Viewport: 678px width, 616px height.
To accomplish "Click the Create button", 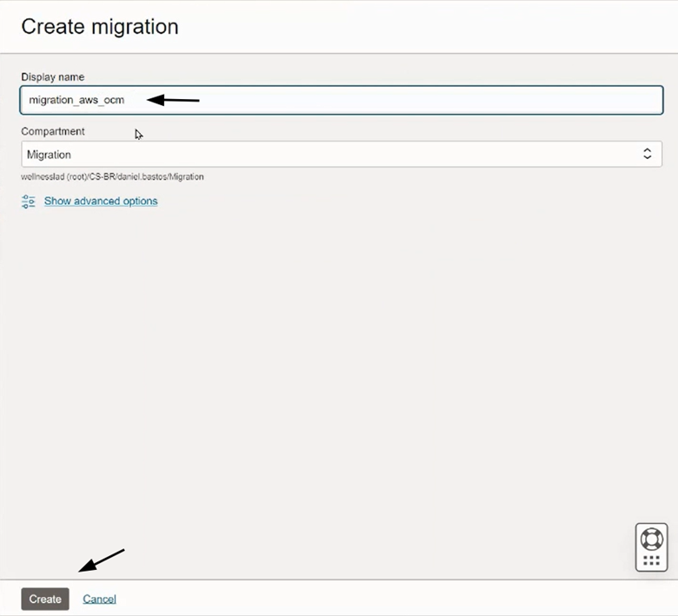I will (x=45, y=599).
